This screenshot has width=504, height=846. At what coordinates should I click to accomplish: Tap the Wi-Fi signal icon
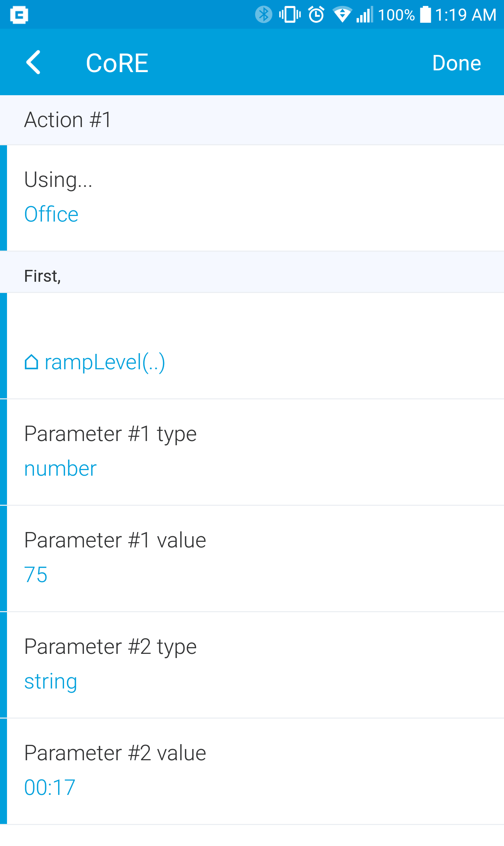pos(342,15)
